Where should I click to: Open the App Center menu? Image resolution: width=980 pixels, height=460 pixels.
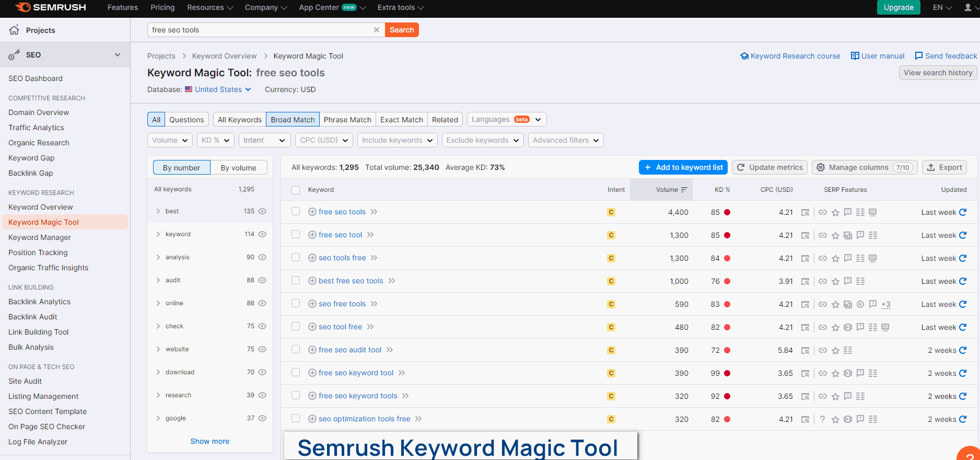[332, 7]
